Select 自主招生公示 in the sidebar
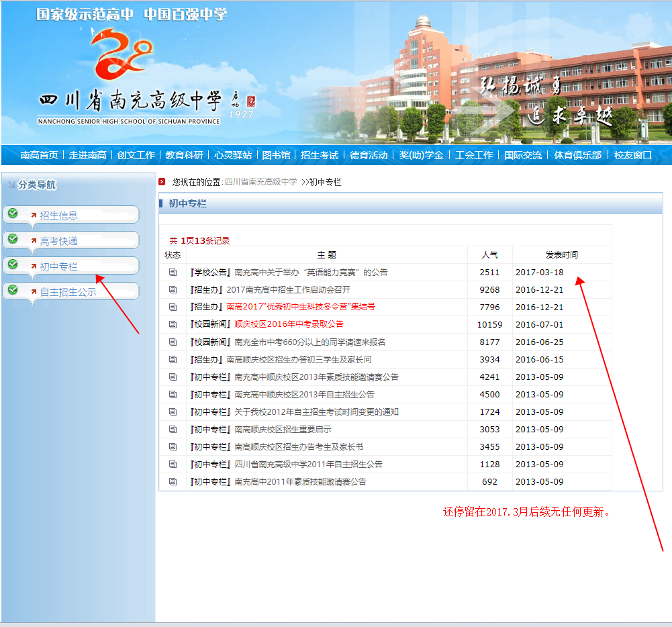Screen dimensions: 672x627 pyautogui.click(x=68, y=292)
